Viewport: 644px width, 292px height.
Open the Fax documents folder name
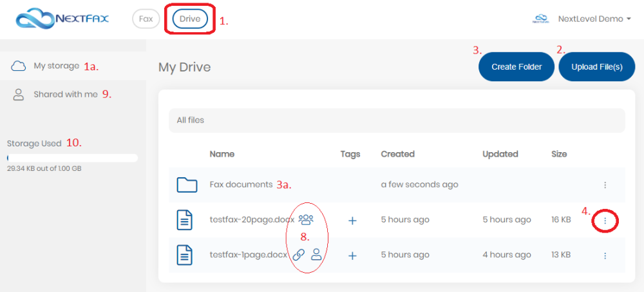241,184
